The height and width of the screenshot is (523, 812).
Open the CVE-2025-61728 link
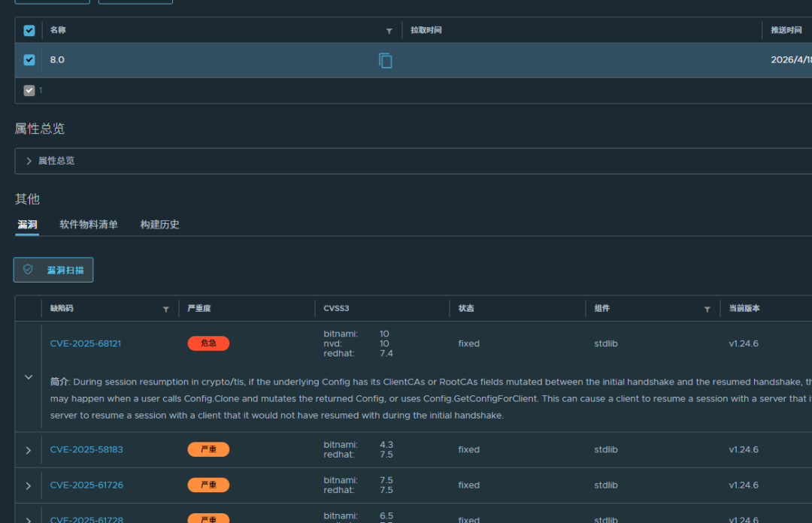pyautogui.click(x=86, y=519)
